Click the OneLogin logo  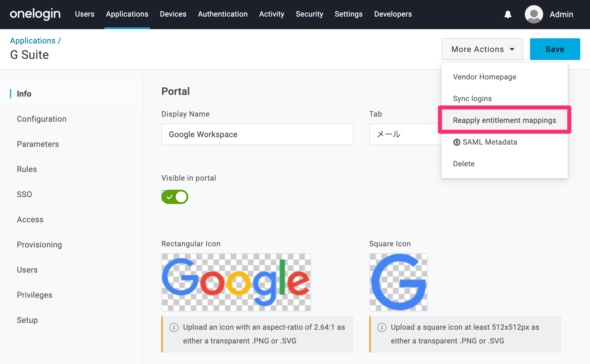coord(35,14)
